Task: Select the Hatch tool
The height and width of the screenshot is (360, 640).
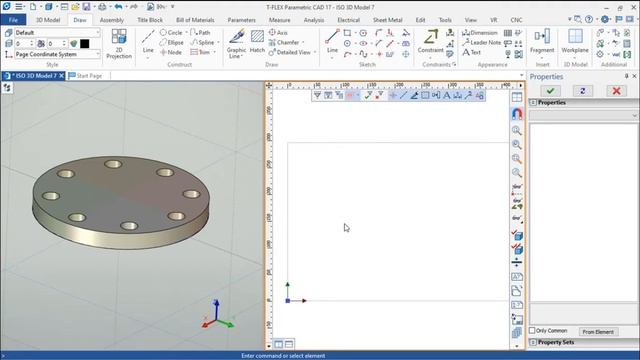Action: [x=257, y=41]
